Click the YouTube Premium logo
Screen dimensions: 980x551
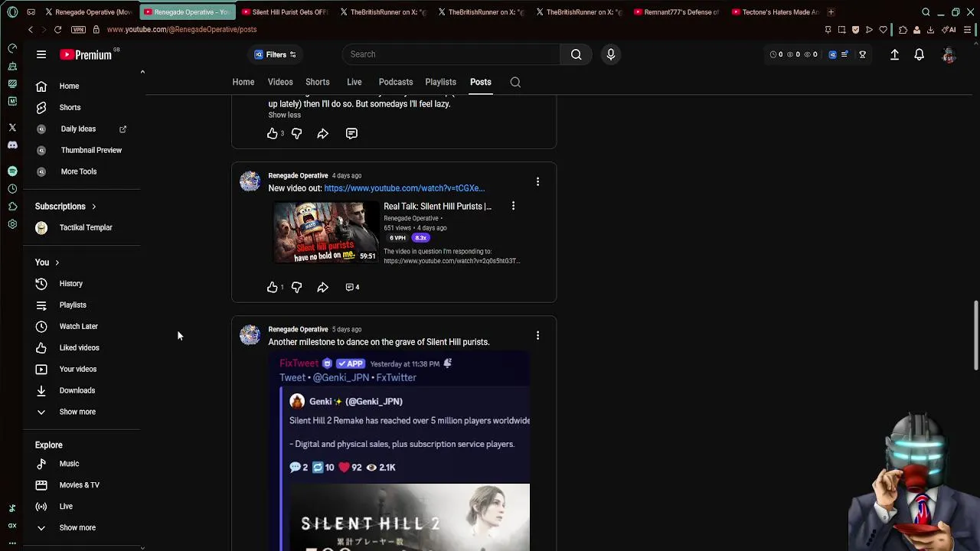click(87, 54)
